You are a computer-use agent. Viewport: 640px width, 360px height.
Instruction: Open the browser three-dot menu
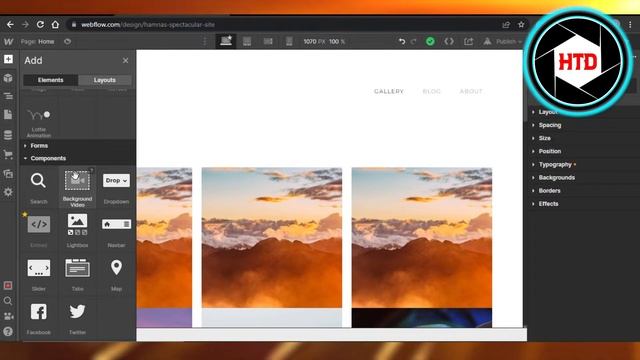(x=631, y=24)
